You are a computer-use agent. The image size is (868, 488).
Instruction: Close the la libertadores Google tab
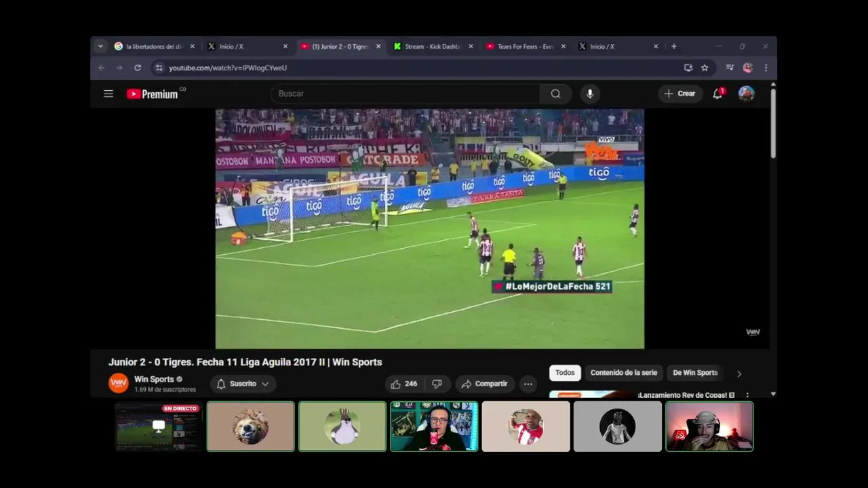192,46
